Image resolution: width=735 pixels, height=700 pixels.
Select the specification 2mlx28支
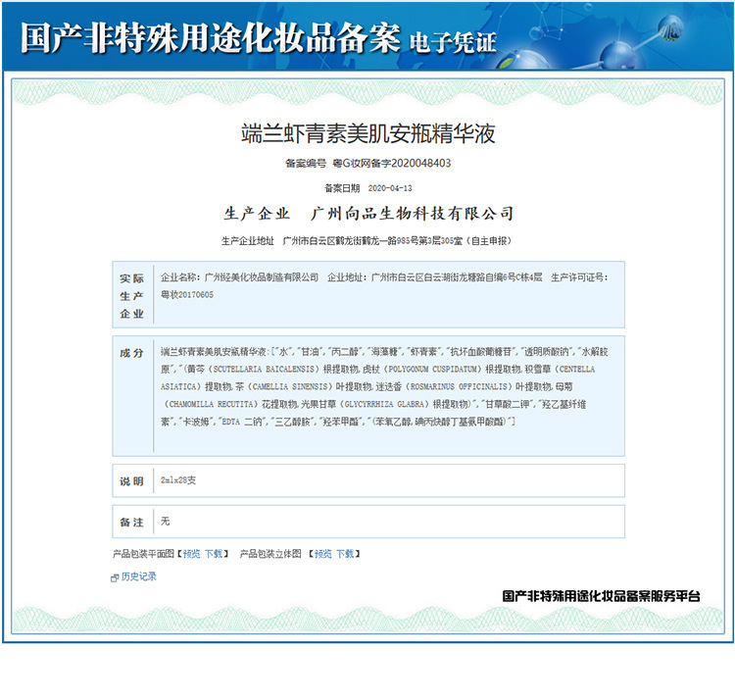[x=178, y=480]
